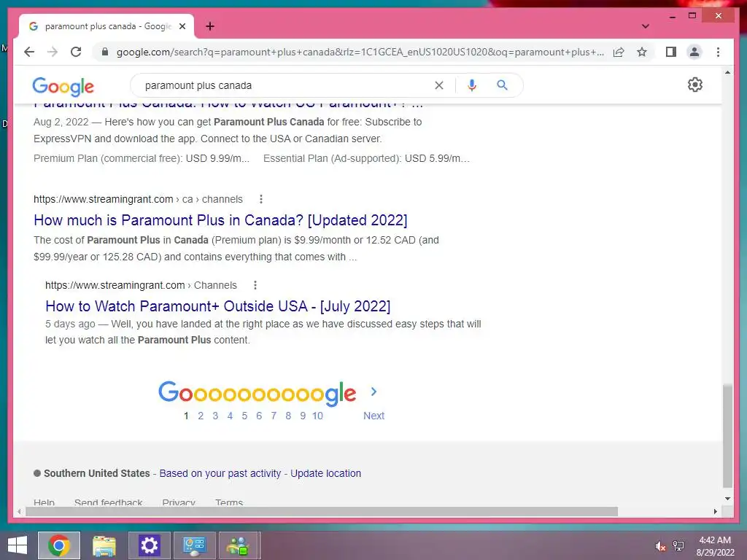Focus the paramount plus canada search field
Image resolution: width=747 pixels, height=560 pixels.
(x=286, y=85)
